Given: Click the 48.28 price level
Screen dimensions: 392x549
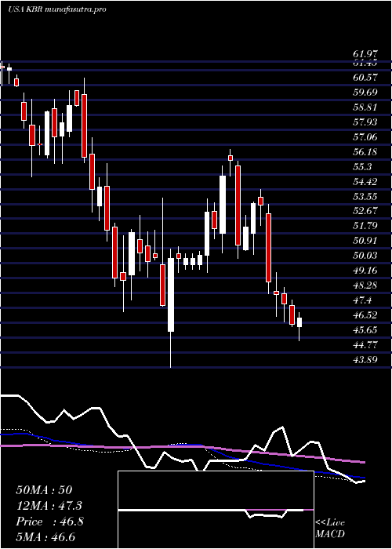Looking at the screenshot, I should tap(365, 285).
